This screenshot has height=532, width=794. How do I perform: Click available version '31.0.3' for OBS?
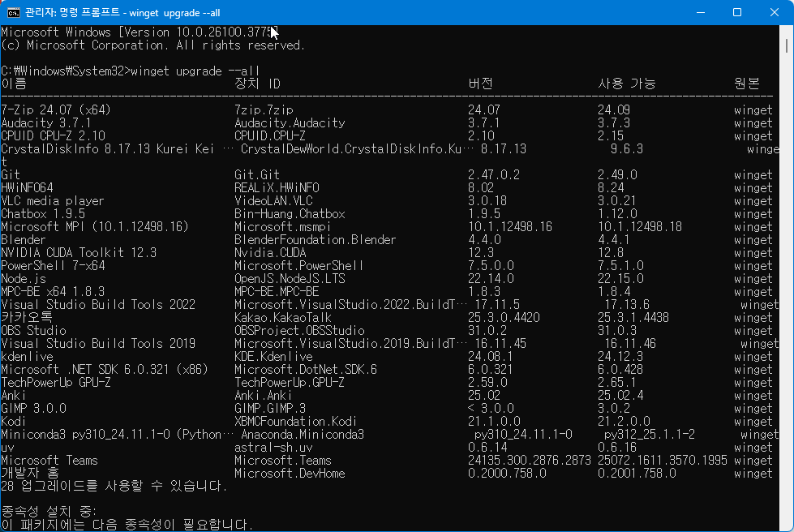pyautogui.click(x=617, y=331)
